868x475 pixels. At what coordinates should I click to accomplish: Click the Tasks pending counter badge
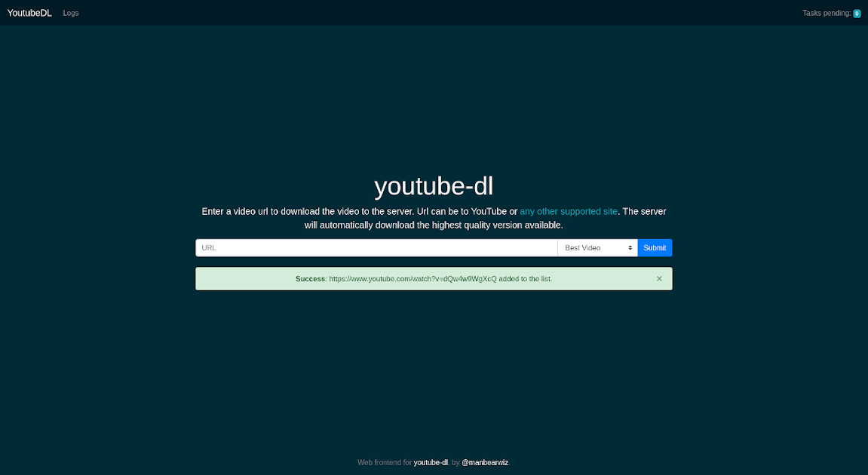[857, 14]
